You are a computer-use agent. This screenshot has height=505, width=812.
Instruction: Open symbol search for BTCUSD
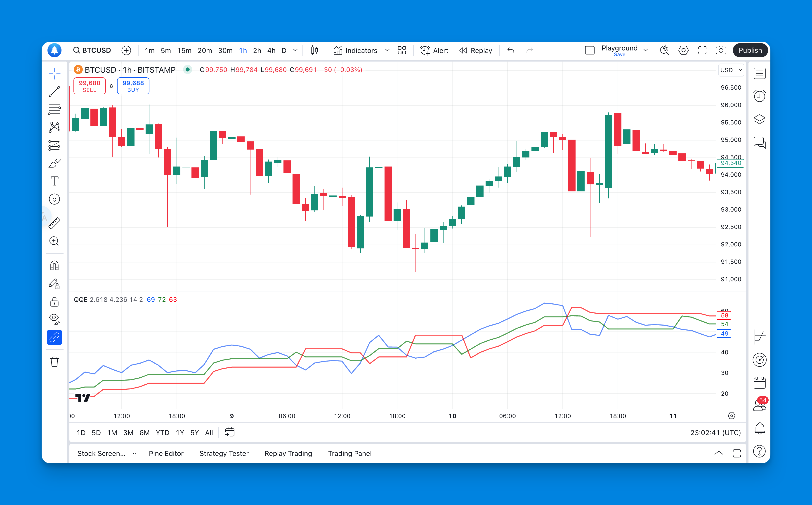click(92, 50)
